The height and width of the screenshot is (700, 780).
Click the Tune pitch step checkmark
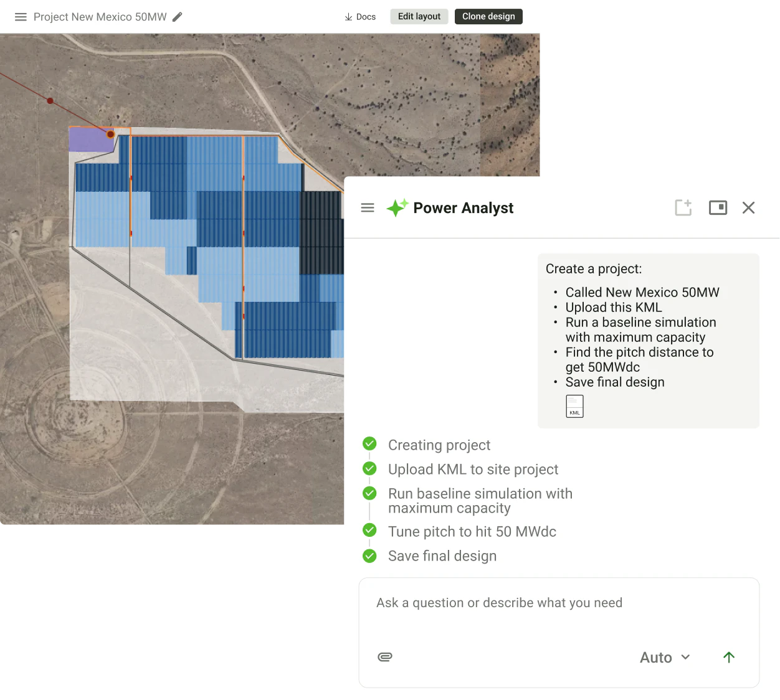369,530
